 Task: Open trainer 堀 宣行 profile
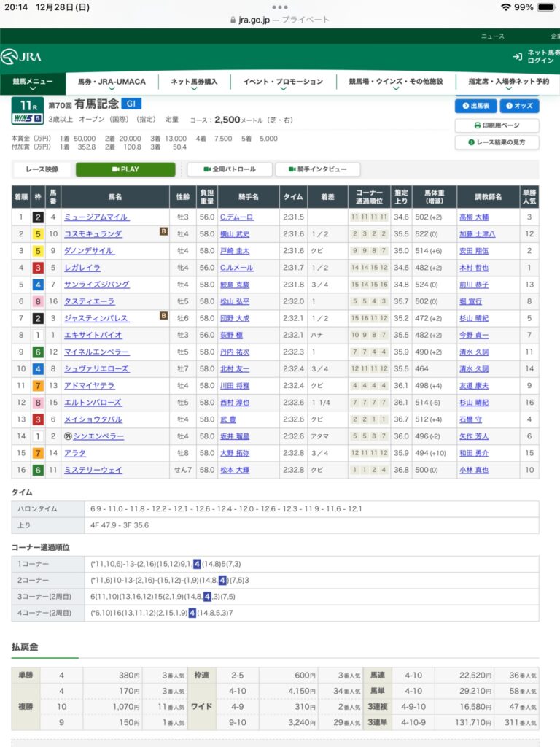point(471,301)
